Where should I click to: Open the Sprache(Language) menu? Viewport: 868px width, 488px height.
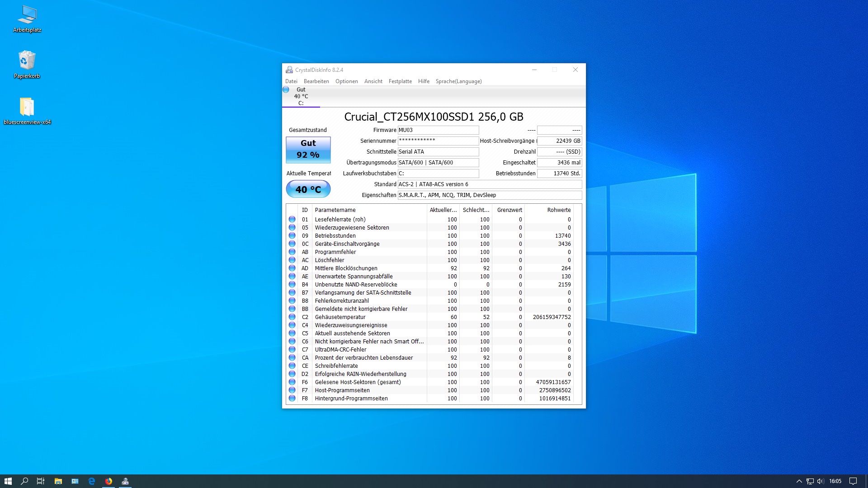click(458, 81)
